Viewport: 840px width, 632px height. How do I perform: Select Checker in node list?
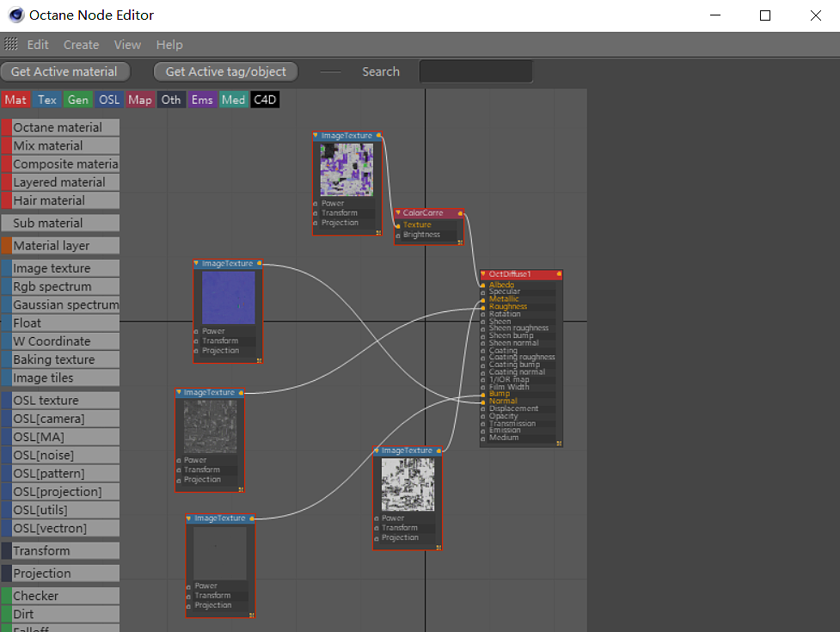pyautogui.click(x=60, y=596)
